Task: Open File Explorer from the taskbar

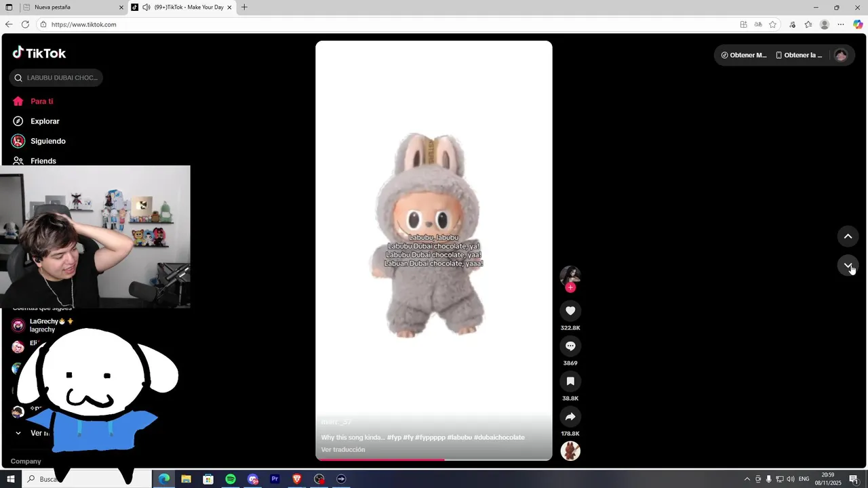Action: [186, 479]
